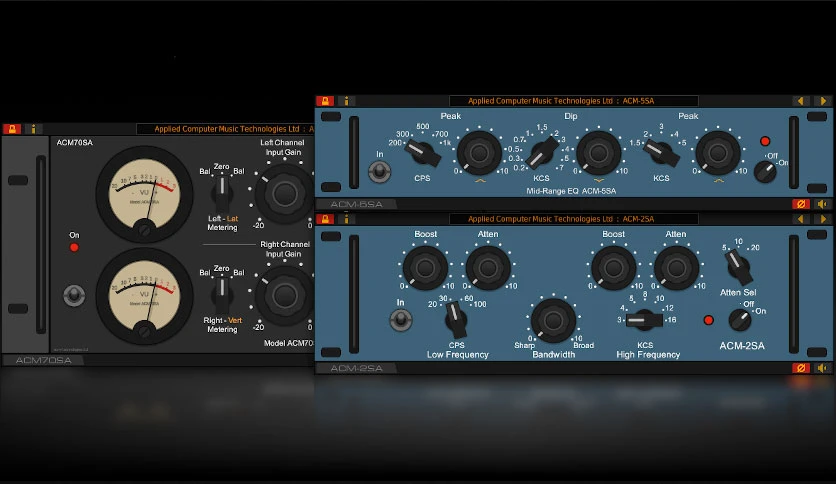Click the red power LED on ACM-2SA
This screenshot has width=836, height=484.
click(x=708, y=320)
